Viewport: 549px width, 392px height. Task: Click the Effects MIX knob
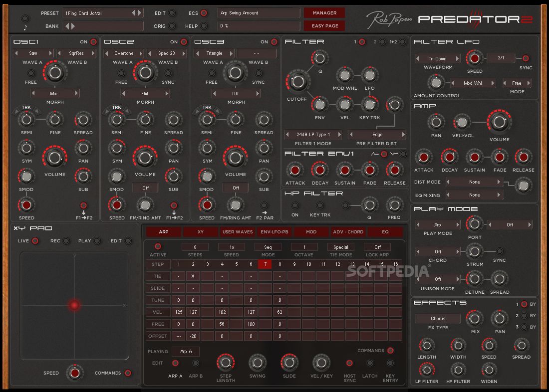(475, 319)
